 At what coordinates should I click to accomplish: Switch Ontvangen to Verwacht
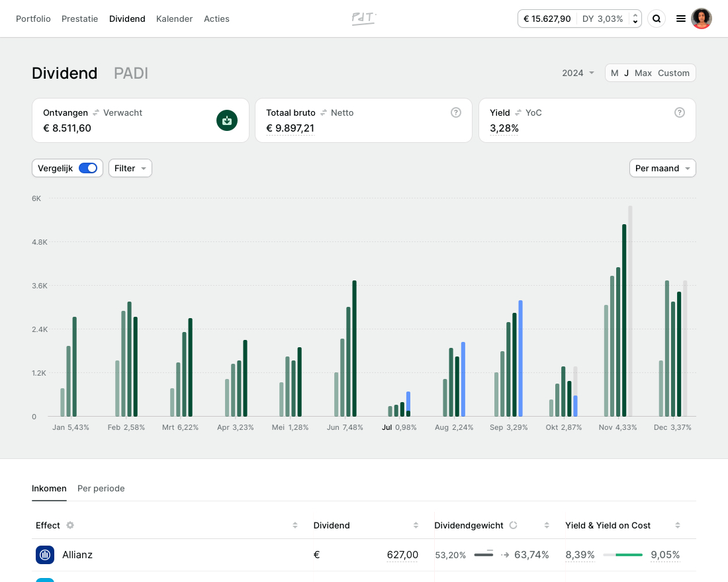click(122, 112)
